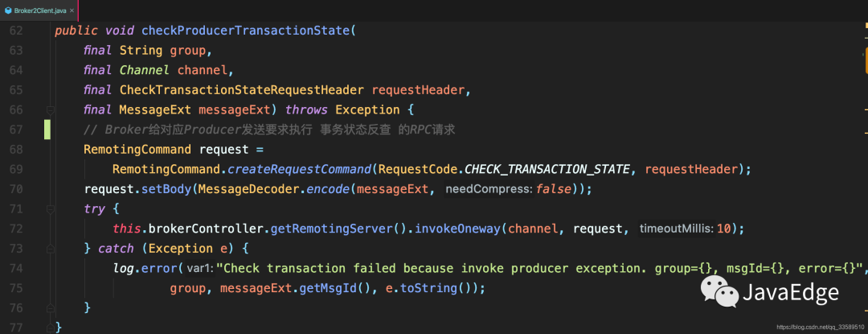Image resolution: width=868 pixels, height=334 pixels.
Task: Click the orange scrollbar thumb on right edge
Action: (x=866, y=60)
